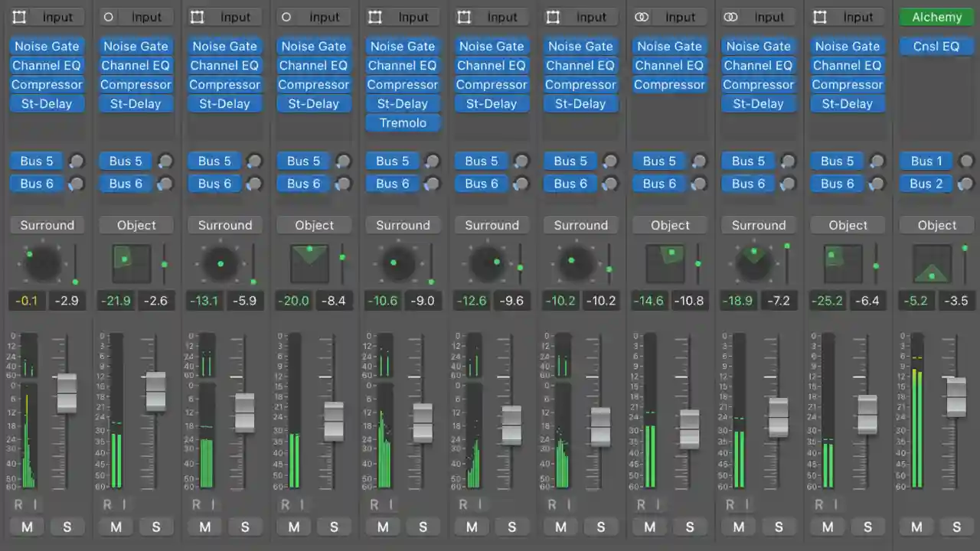The width and height of the screenshot is (980, 551).
Task: Open the Tremolo plugin on the fifth channel
Action: point(403,122)
